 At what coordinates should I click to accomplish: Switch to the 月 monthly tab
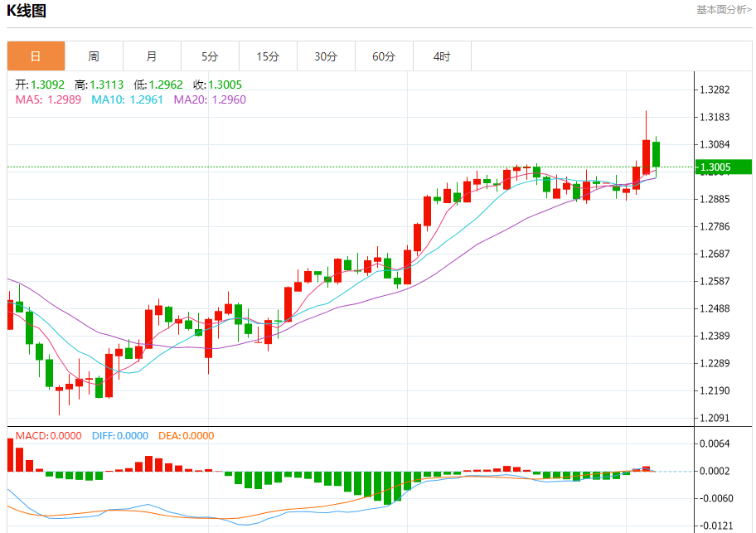(152, 56)
